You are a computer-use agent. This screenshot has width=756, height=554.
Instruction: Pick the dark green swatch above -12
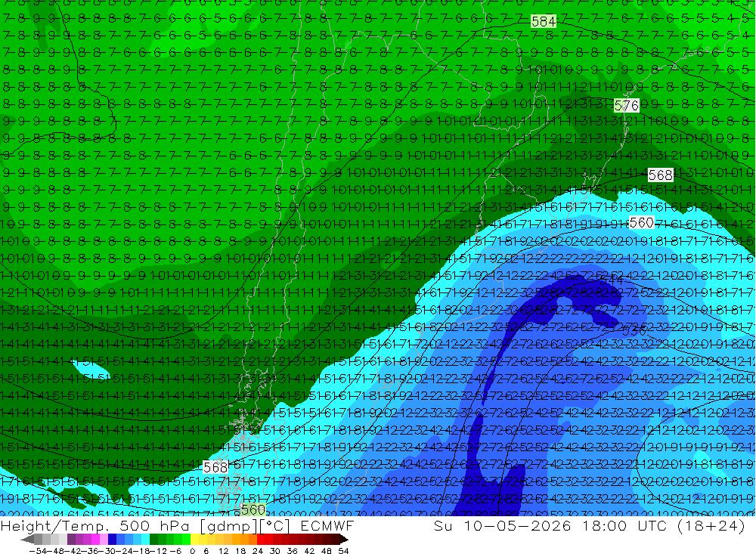(153, 539)
